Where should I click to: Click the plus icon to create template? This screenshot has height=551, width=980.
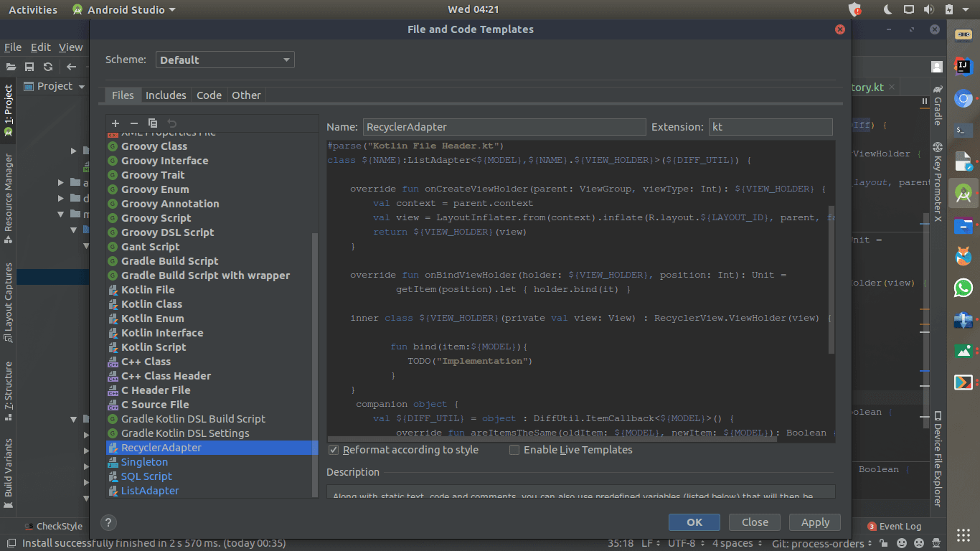coord(116,123)
